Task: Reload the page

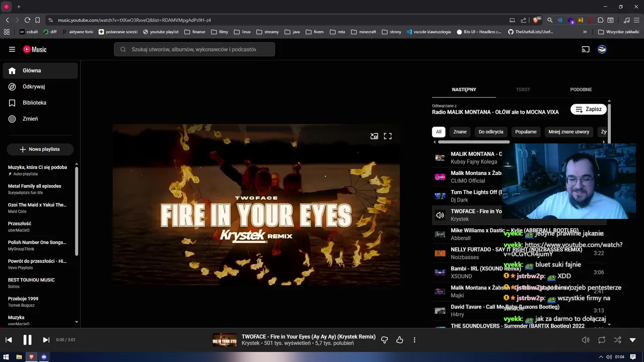Action: 27,20
